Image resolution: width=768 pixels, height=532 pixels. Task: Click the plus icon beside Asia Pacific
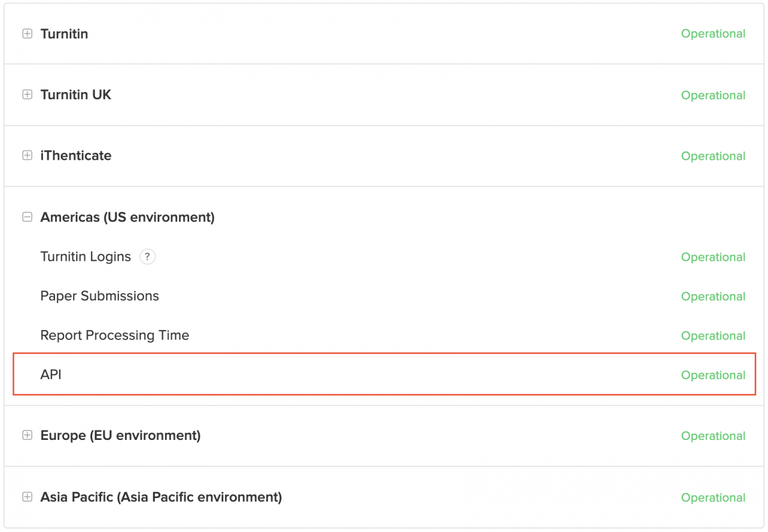[x=27, y=497]
